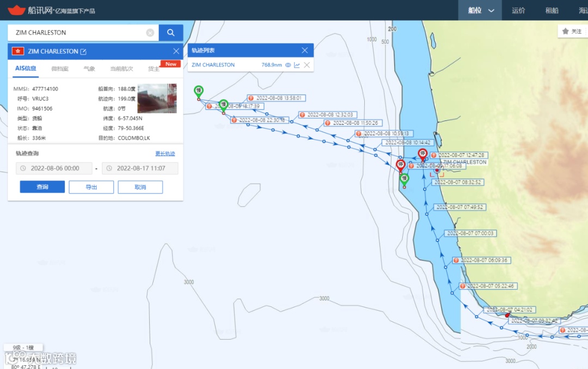Open the ship name edit icon
Viewport: 588px width, 369px height.
[x=83, y=51]
